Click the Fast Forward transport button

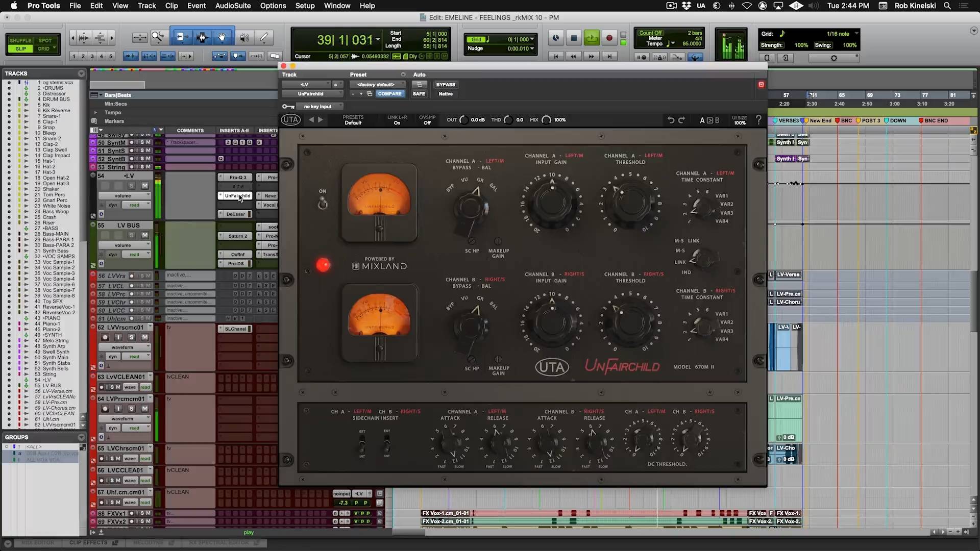point(591,57)
